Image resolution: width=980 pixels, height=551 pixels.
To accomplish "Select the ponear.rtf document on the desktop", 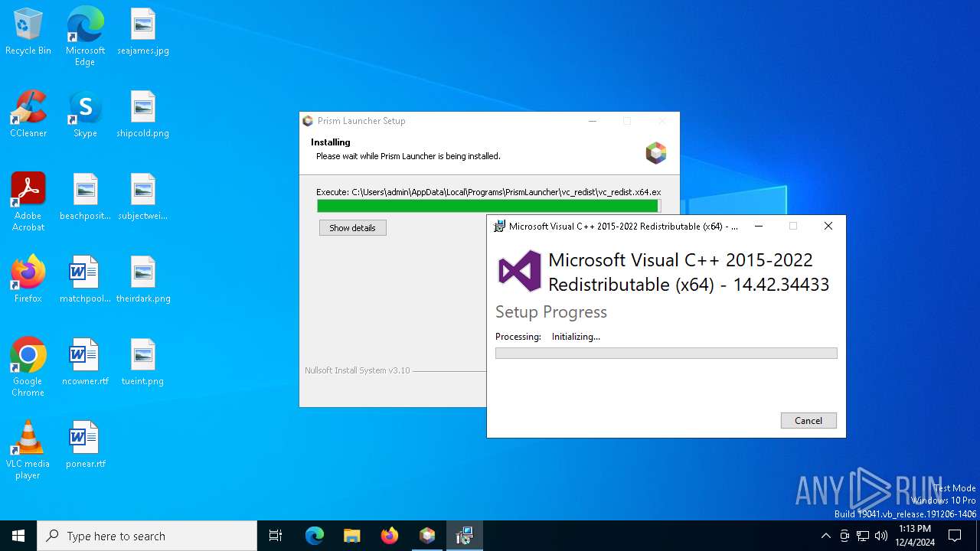I will (85, 445).
